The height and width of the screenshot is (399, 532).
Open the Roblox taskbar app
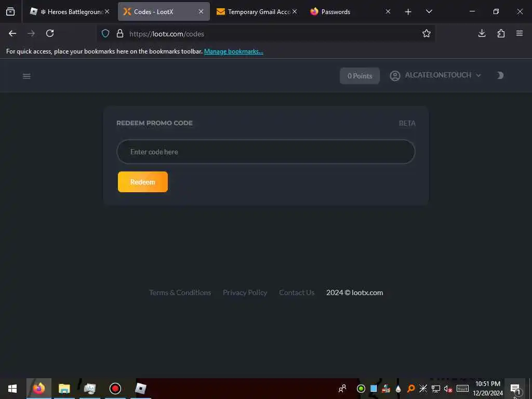click(140, 389)
